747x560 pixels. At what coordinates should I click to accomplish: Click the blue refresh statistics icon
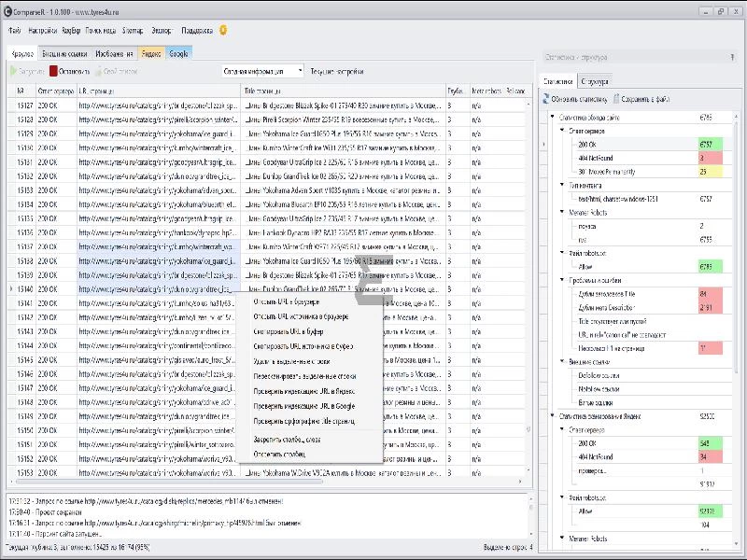click(x=546, y=99)
